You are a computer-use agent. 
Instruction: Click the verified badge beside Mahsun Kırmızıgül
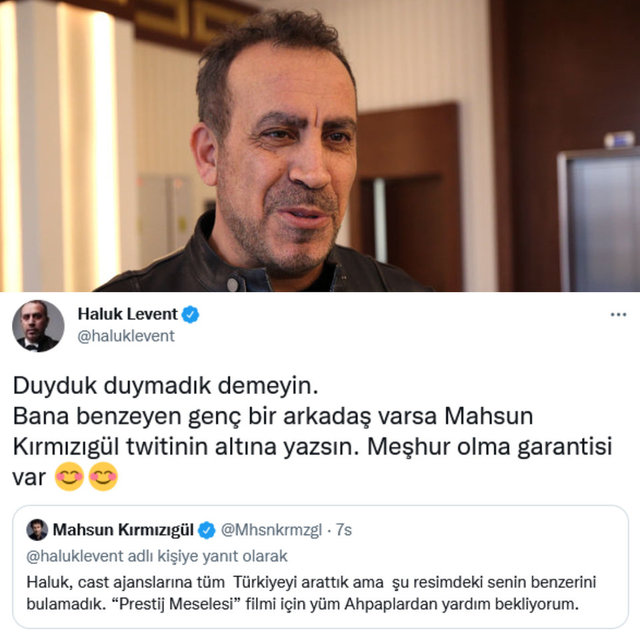point(207,530)
